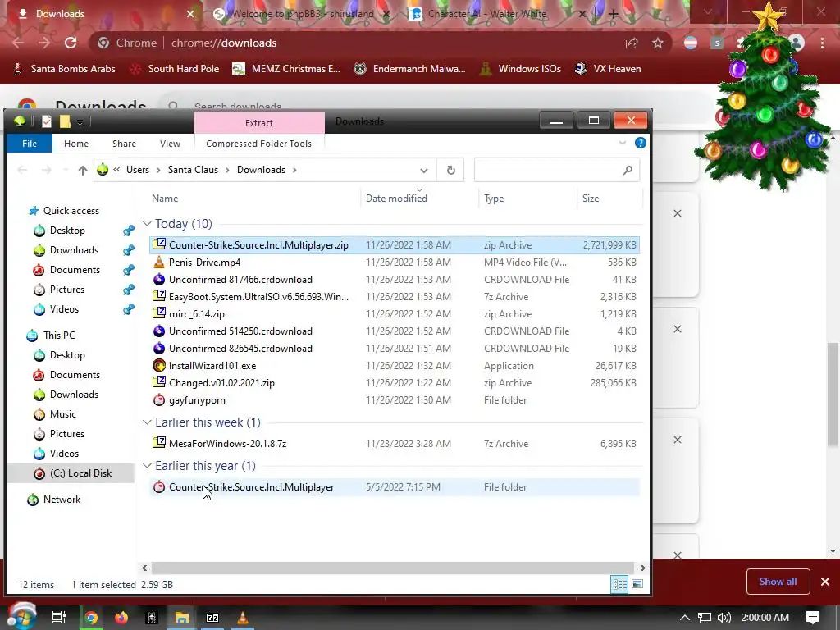Open the MEMZ Christmas bookmark

(286, 69)
